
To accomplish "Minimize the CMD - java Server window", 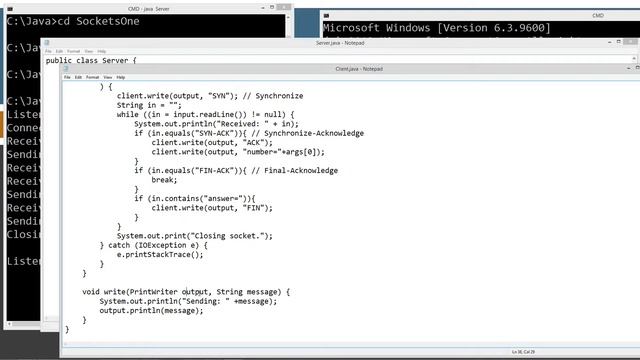I will (x=262, y=8).
